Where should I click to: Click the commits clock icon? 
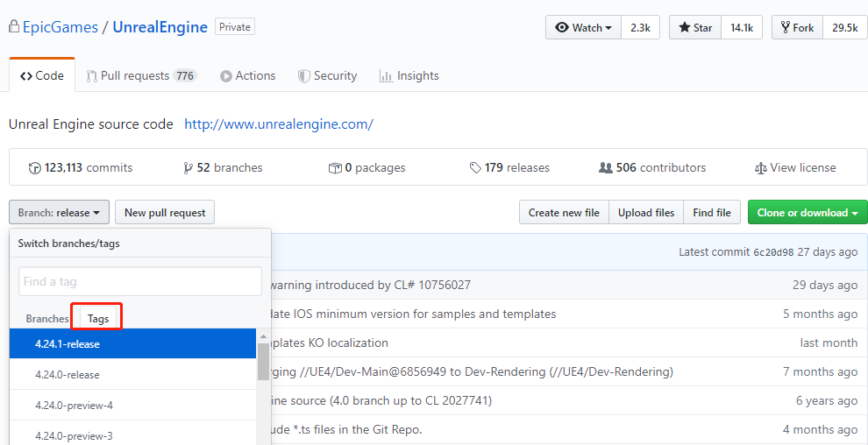34,168
